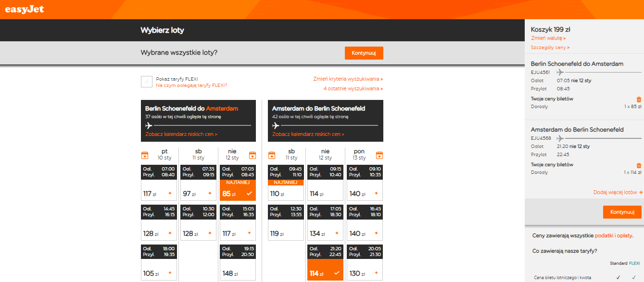Viewport: 644px width, 282px height.
Task: Click checkmark on selected 85 zł flight
Action: [x=249, y=194]
